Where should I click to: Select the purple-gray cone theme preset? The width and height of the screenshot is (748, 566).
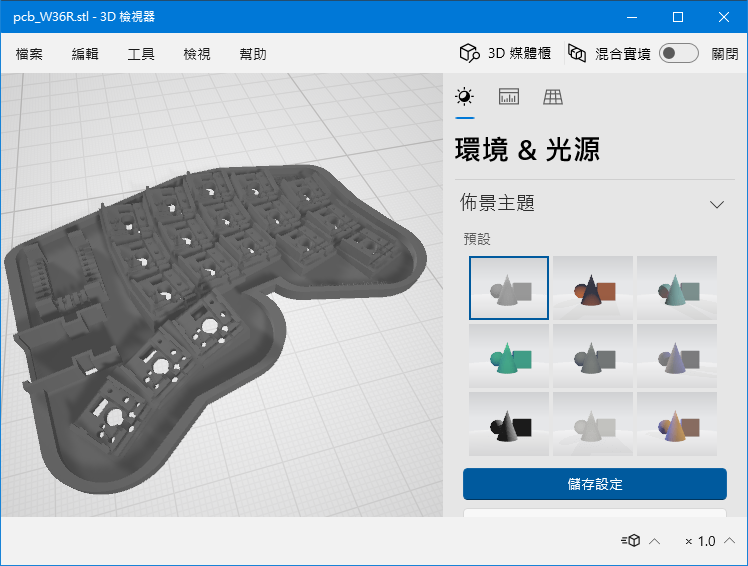pos(677,356)
